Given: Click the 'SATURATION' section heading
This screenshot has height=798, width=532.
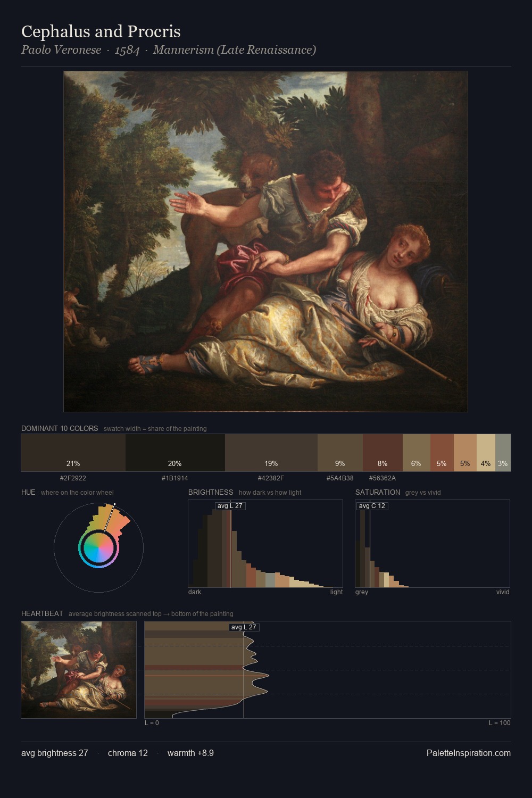Looking at the screenshot, I should click(378, 492).
